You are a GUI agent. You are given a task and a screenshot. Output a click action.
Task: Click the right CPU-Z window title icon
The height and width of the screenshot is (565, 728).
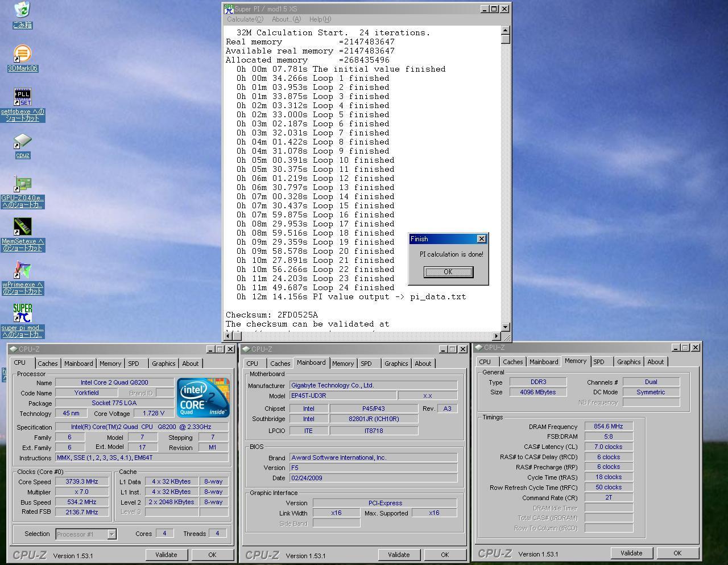479,347
